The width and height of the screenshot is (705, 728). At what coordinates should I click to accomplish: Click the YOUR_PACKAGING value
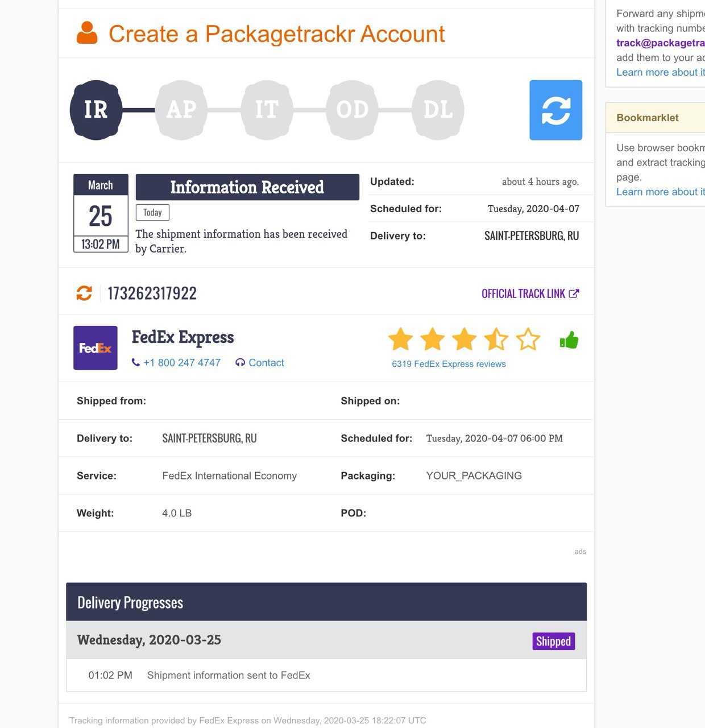coord(474,475)
